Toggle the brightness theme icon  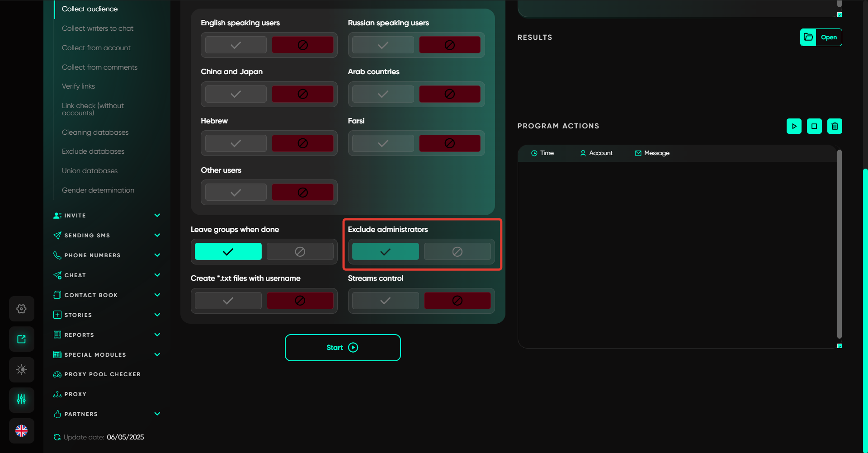(21, 369)
